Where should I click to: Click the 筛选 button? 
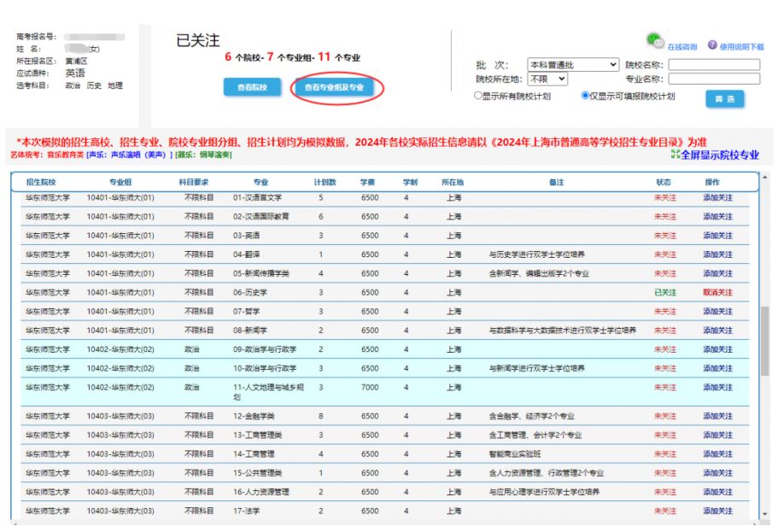click(x=725, y=99)
